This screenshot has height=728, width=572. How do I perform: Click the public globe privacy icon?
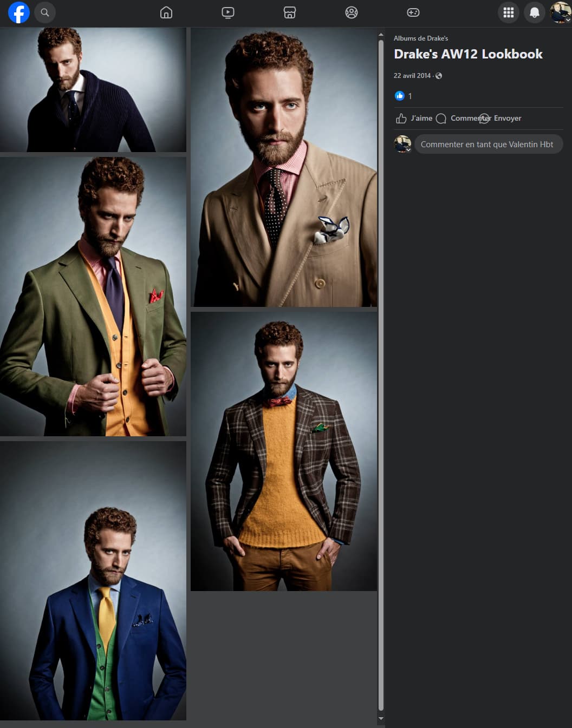[439, 76]
